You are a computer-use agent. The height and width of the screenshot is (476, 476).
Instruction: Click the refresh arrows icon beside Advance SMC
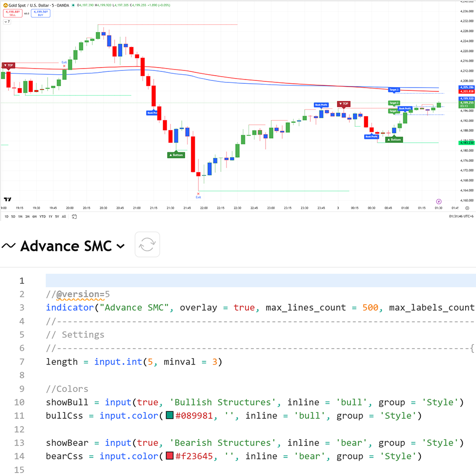pyautogui.click(x=147, y=245)
